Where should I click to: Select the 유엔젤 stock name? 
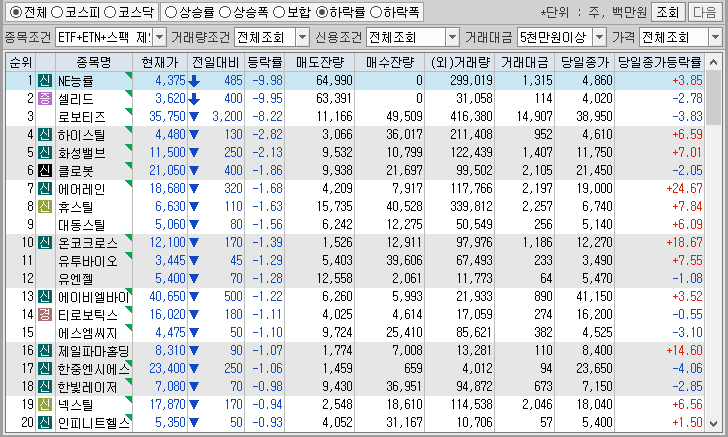pyautogui.click(x=75, y=279)
